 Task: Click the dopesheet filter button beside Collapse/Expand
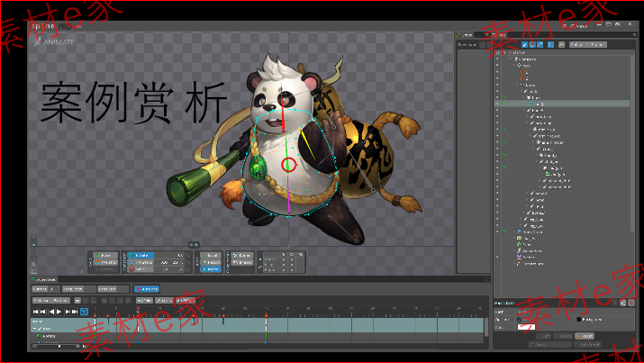(77, 301)
